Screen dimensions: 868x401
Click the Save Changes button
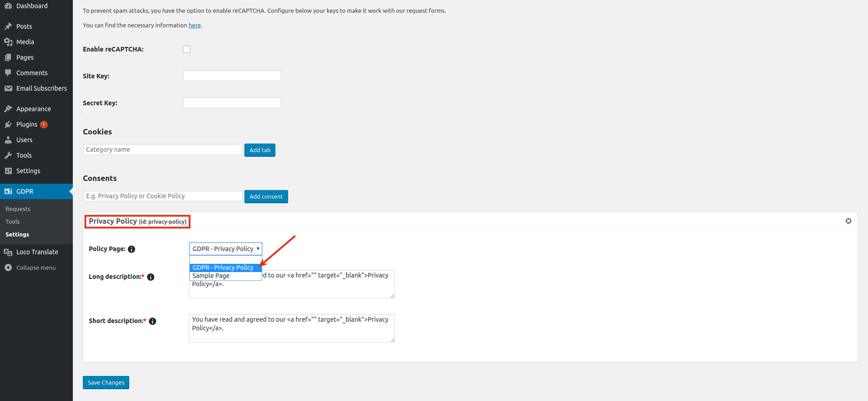click(x=106, y=382)
